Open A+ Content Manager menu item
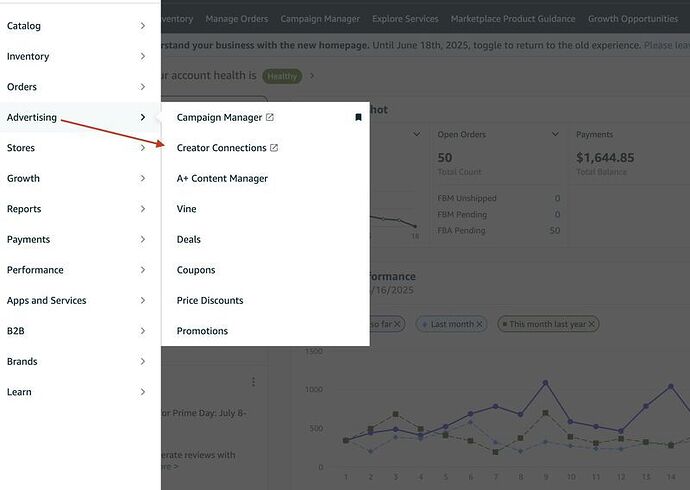Image resolution: width=690 pixels, height=490 pixels. (x=222, y=178)
